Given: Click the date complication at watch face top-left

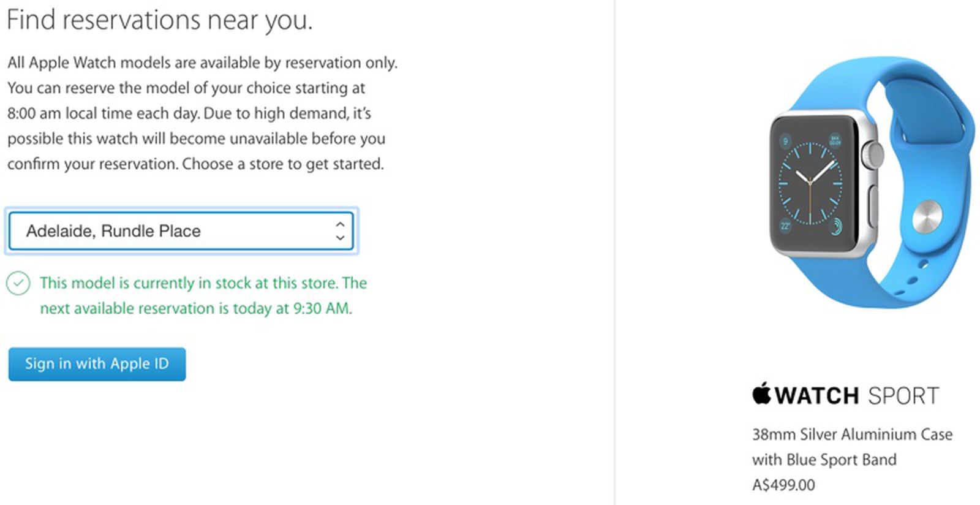Looking at the screenshot, I should pyautogui.click(x=785, y=142).
